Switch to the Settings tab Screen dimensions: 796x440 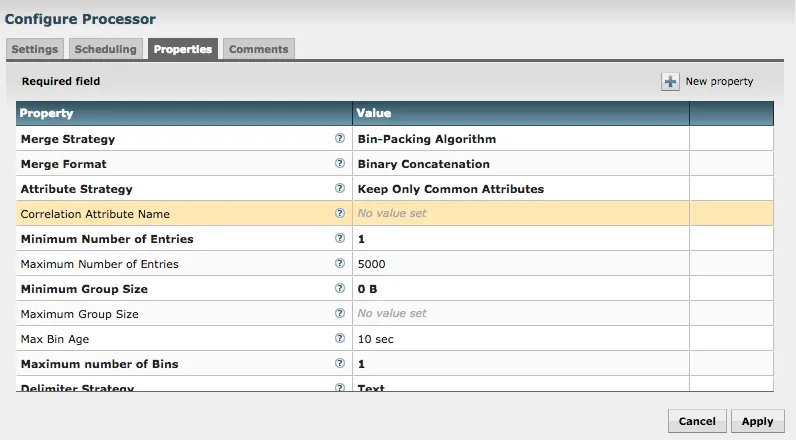click(x=35, y=49)
